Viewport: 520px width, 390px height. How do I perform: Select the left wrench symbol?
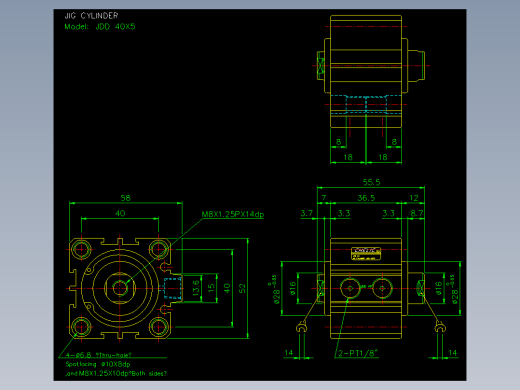click(302, 328)
